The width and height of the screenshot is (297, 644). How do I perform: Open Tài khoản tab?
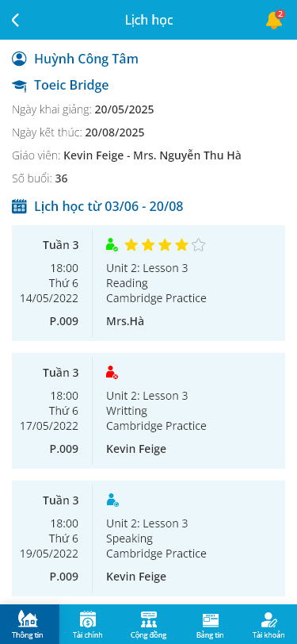(x=268, y=624)
